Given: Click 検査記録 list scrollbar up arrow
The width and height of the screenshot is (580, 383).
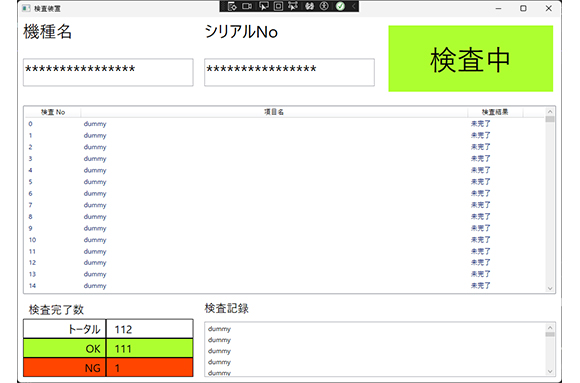Looking at the screenshot, I should 550,327.
